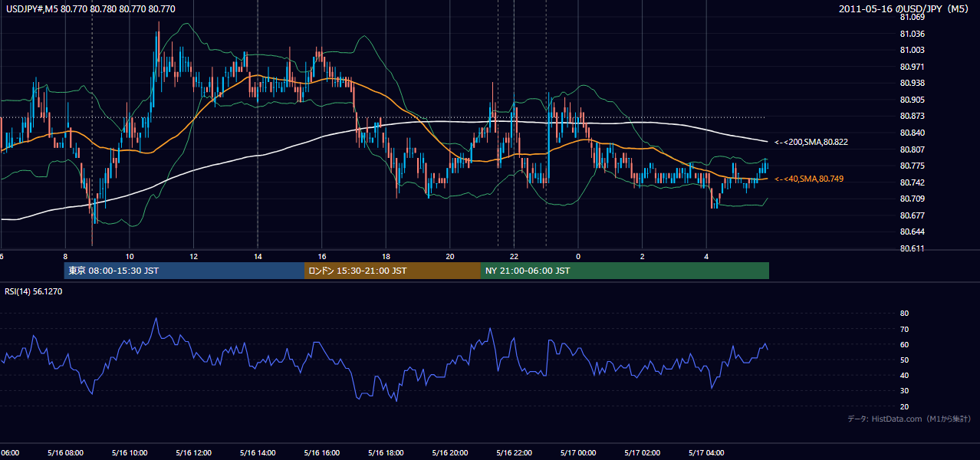Click price axis value 80.775

click(913, 166)
